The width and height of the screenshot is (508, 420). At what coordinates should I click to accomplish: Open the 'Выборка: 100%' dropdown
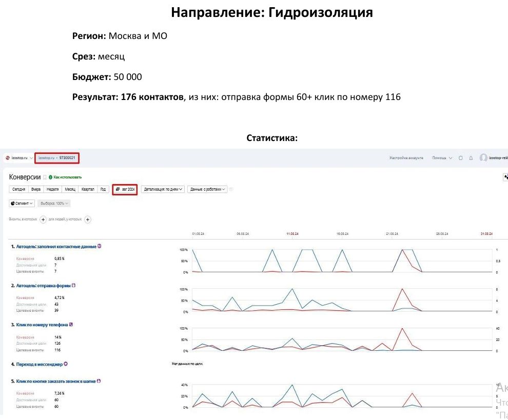pyautogui.click(x=54, y=204)
